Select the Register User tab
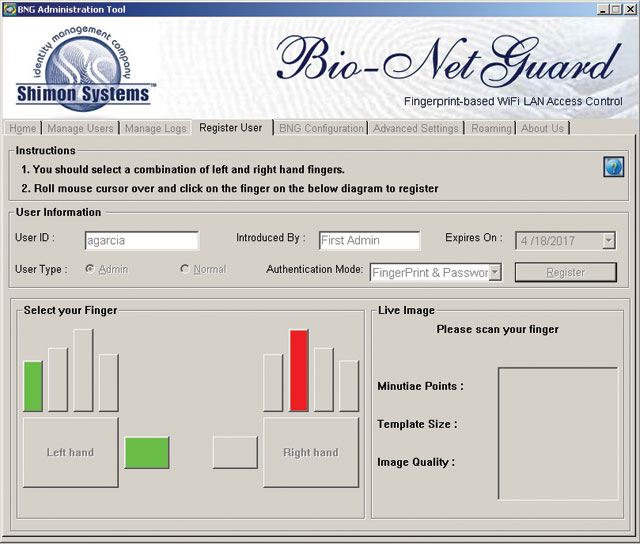Image resolution: width=640 pixels, height=544 pixels. [x=231, y=127]
